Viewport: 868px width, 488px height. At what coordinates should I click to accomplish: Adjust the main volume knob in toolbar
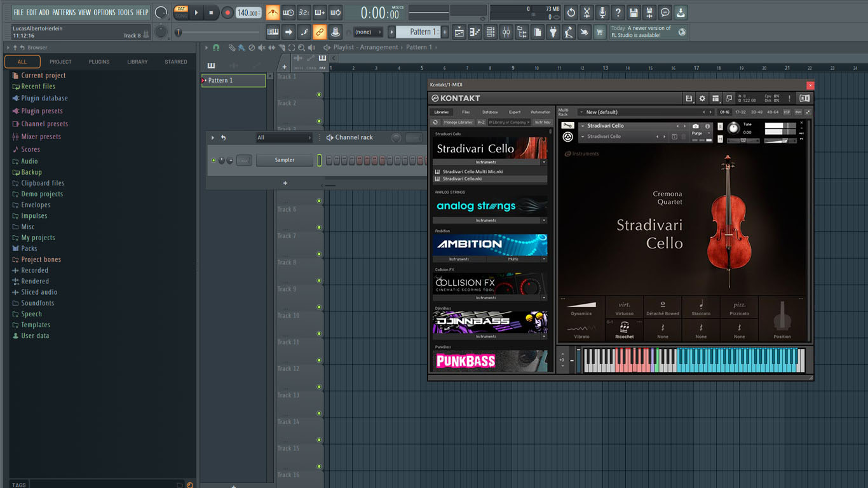click(161, 13)
